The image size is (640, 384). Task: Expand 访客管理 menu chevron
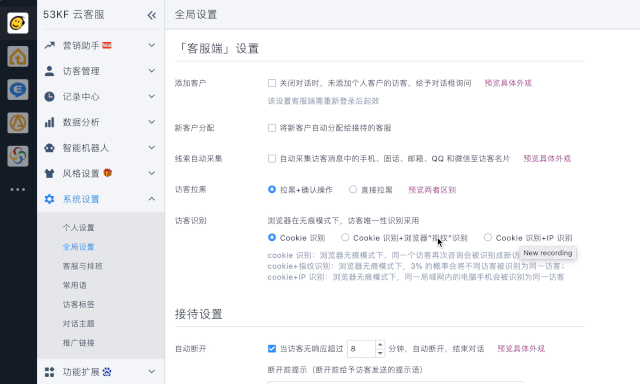tap(151, 71)
